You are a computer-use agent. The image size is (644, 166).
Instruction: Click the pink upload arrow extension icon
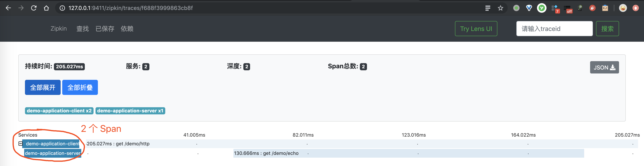[x=635, y=8]
